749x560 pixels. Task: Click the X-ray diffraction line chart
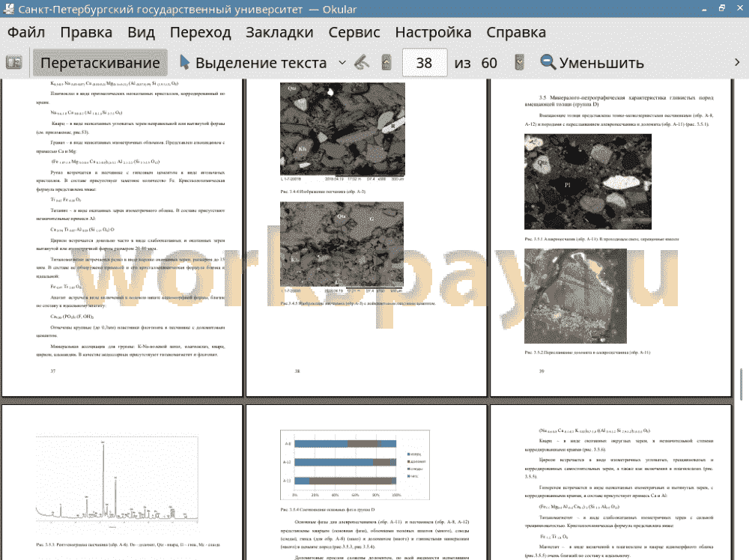pos(117,481)
